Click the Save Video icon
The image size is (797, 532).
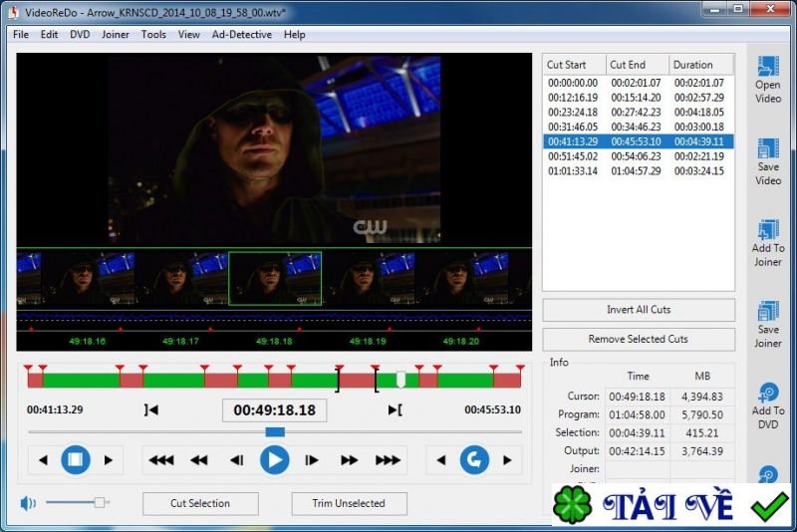768,148
